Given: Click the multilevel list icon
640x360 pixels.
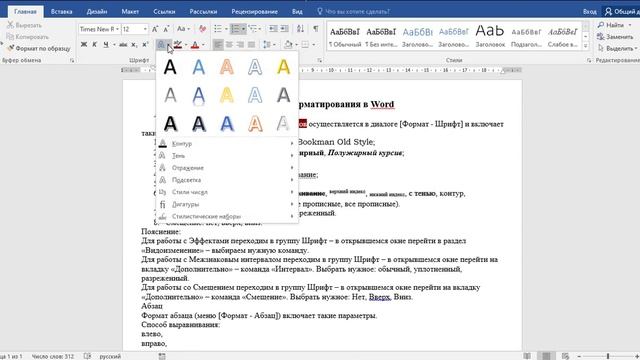Looking at the screenshot, I should [x=253, y=29].
